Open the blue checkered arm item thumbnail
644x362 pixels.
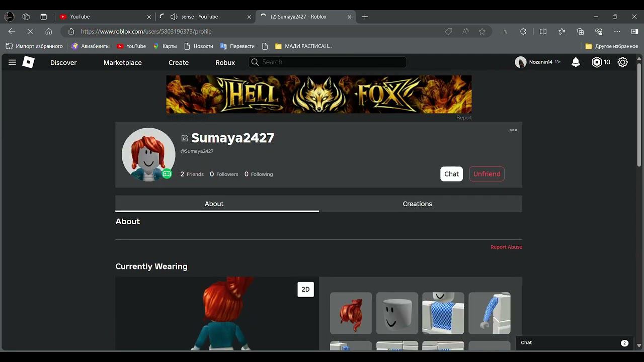490,313
